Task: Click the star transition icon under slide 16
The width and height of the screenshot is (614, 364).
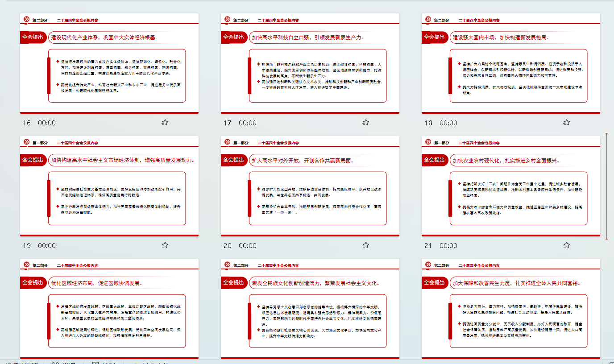Action: point(165,122)
